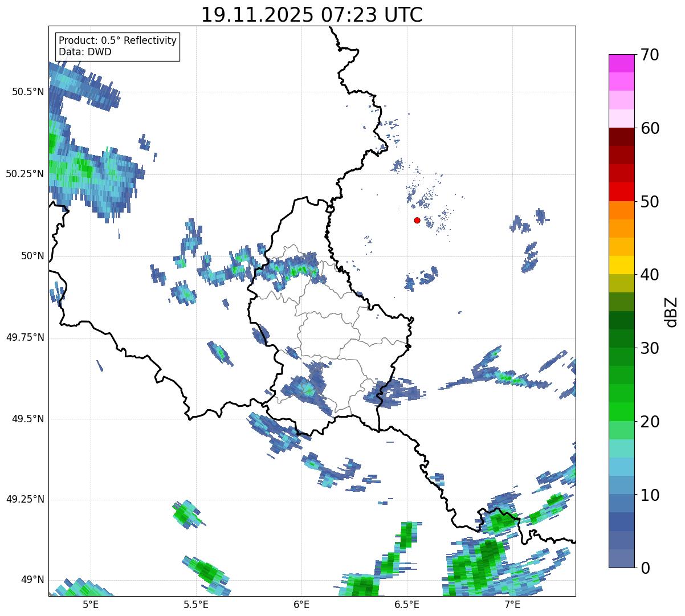Click the colorbar value 70

[x=649, y=55]
